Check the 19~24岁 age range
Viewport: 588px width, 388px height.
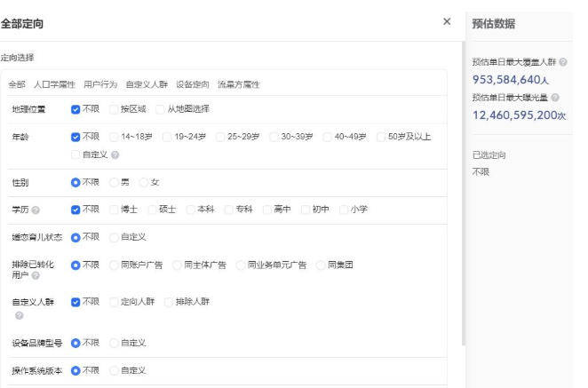tap(168, 137)
